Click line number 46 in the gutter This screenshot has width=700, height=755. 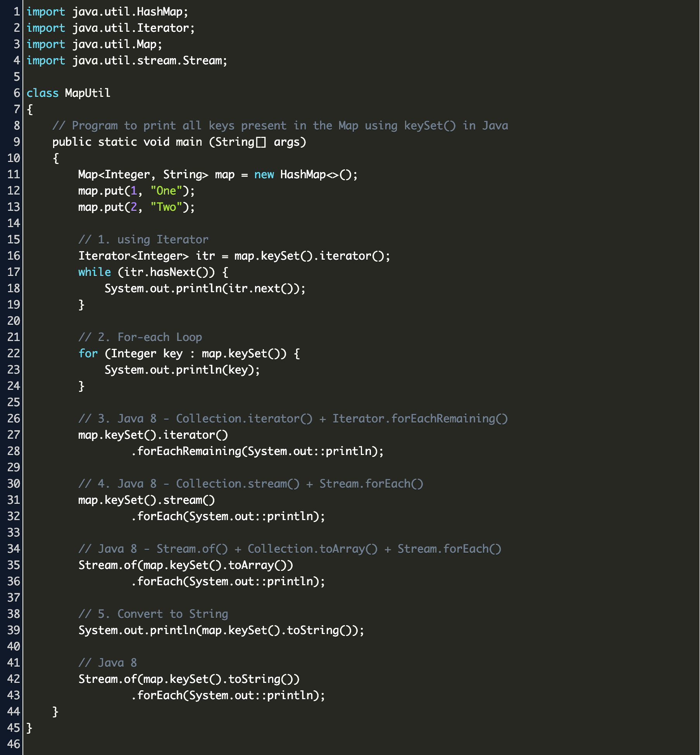click(x=13, y=744)
